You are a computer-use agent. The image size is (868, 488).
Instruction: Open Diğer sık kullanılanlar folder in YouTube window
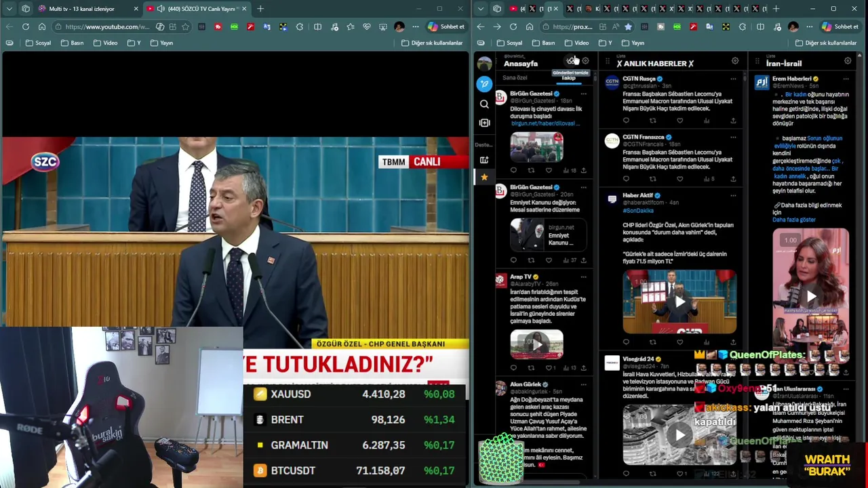(431, 43)
